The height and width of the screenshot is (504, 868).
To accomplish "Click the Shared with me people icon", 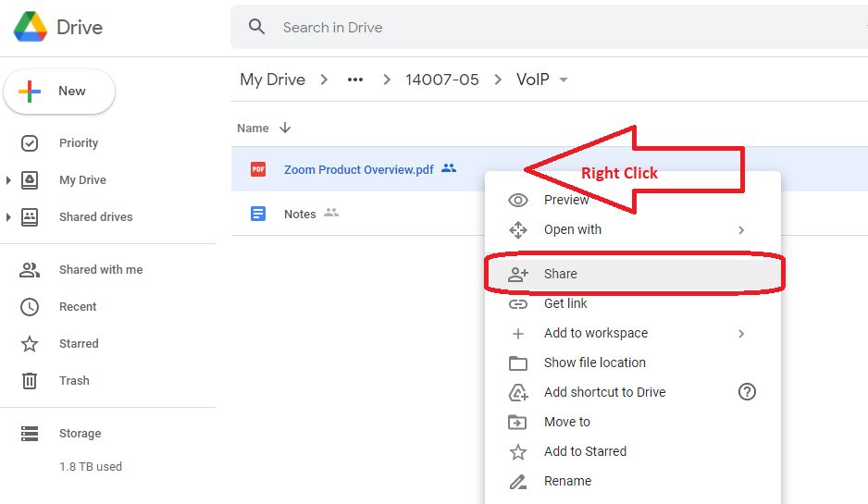I will point(30,270).
